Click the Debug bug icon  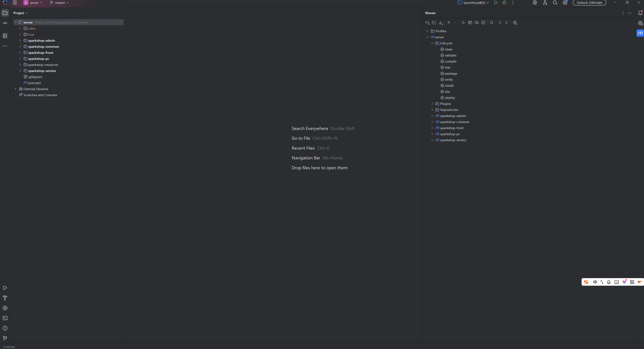click(x=504, y=3)
